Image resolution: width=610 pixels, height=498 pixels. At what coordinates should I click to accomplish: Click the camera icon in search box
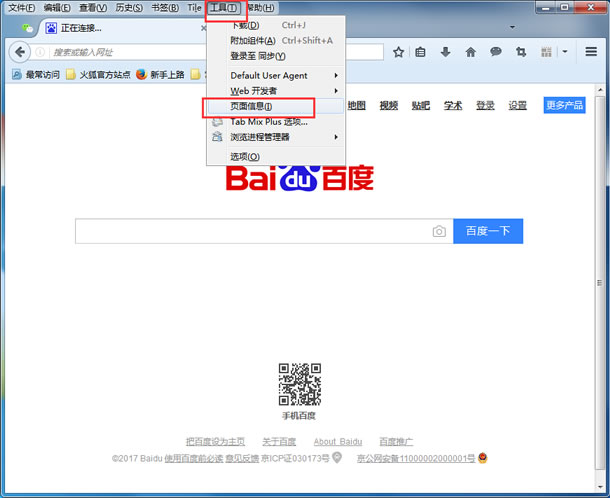click(438, 232)
